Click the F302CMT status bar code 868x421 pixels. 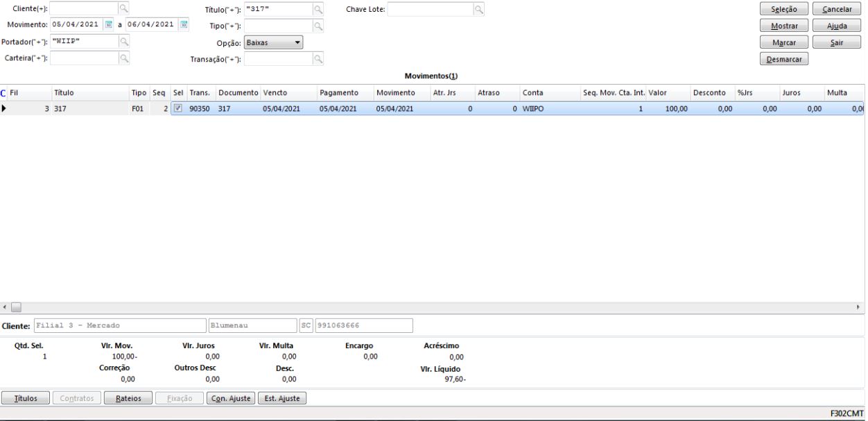tap(847, 413)
